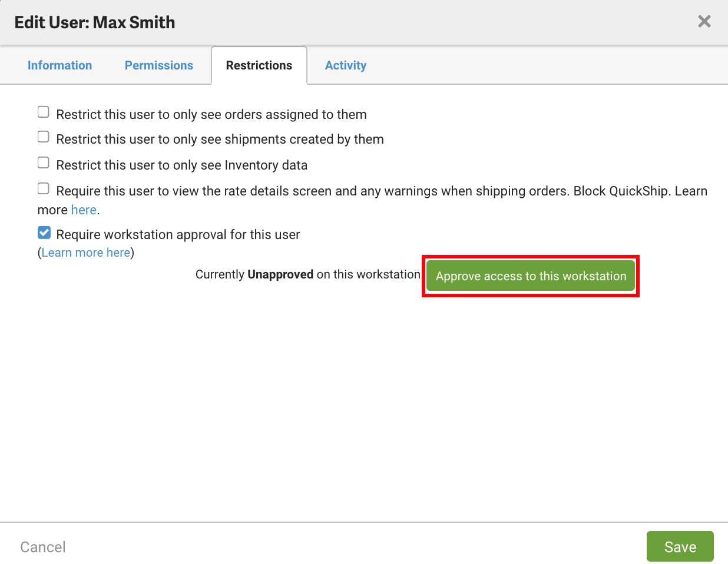This screenshot has height=564, width=728.
Task: Uncheck Require workstation approval checkbox
Action: tap(44, 233)
